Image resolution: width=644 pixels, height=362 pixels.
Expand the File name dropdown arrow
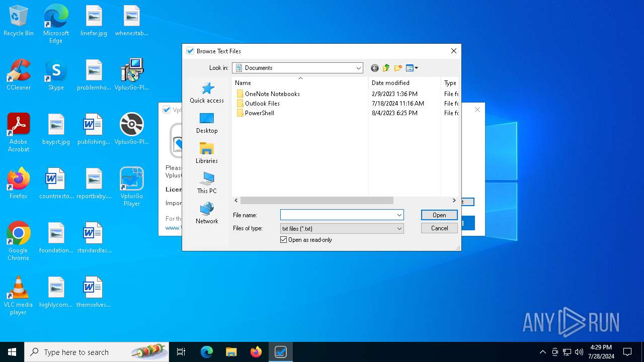[399, 215]
